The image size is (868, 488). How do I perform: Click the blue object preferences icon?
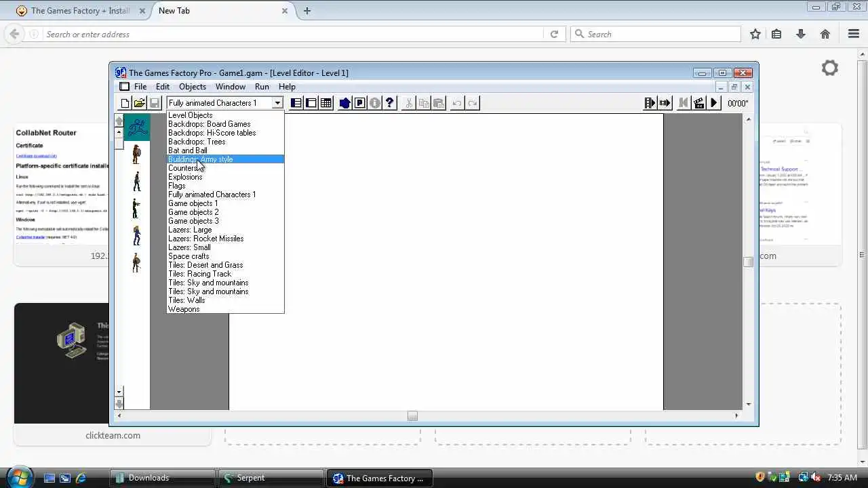coord(345,103)
